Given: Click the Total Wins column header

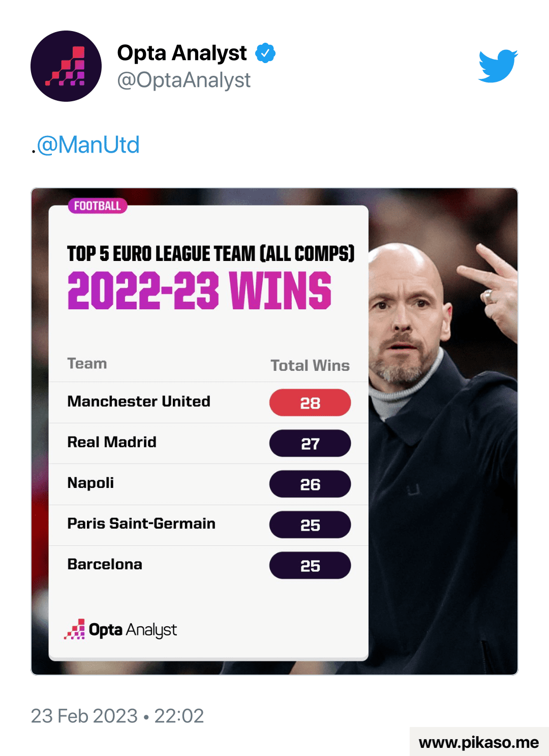Looking at the screenshot, I should [x=310, y=365].
